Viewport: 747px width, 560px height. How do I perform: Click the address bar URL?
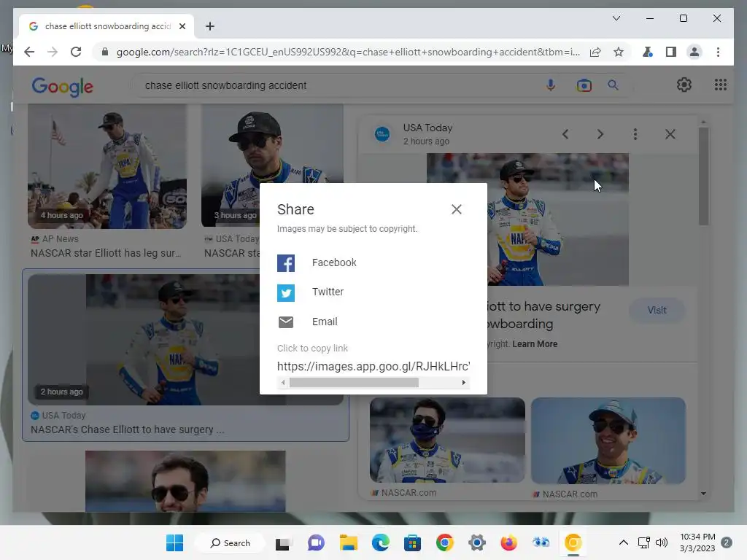[348, 52]
